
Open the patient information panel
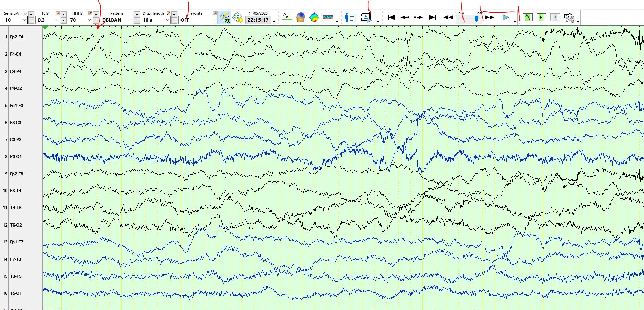[x=350, y=17]
